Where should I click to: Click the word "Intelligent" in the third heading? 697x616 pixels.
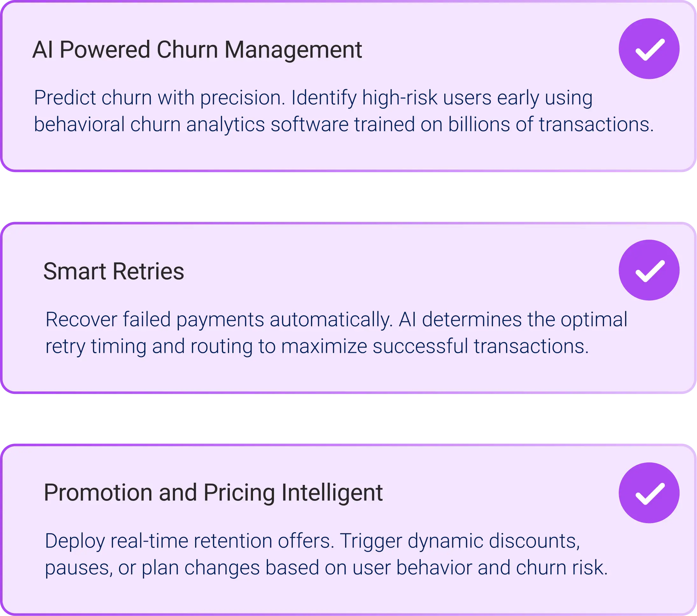tap(332, 493)
